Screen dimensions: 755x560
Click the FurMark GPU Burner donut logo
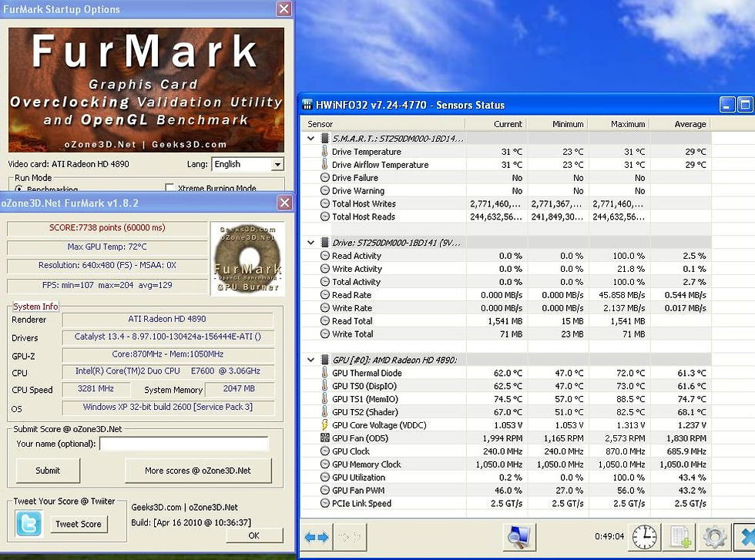[x=247, y=259]
